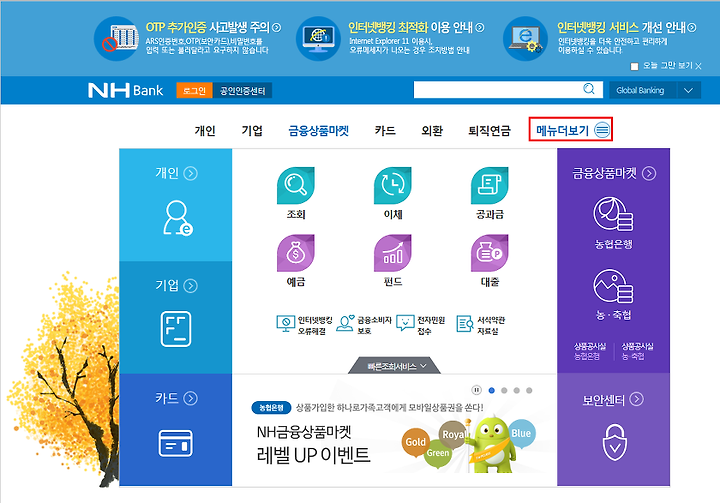Click the 기업 building icon
Viewport: 720px width, 503px height.
(x=176, y=329)
